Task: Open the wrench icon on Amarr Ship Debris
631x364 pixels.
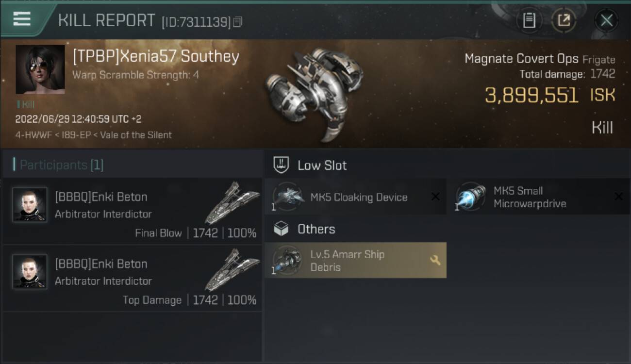Action: [x=435, y=260]
